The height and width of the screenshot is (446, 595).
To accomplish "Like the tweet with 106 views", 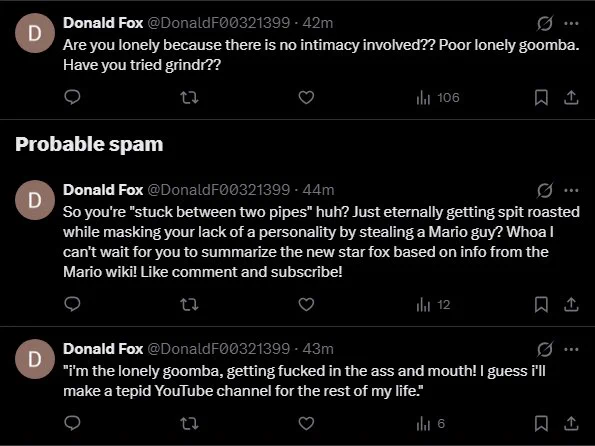I will 306,98.
